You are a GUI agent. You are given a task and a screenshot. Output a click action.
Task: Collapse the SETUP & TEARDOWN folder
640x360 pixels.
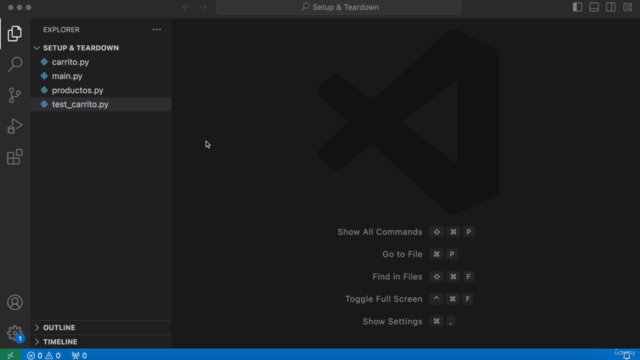point(101,48)
